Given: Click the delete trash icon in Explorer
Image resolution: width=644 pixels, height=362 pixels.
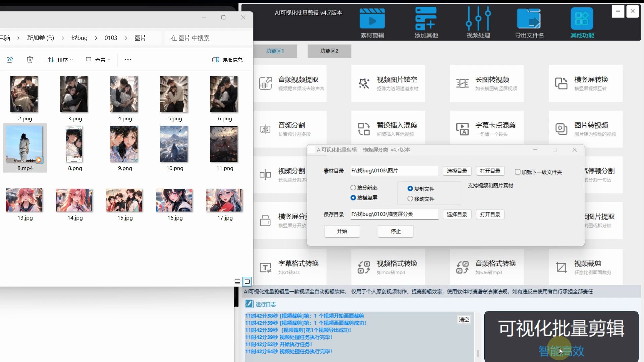Looking at the screenshot, I should (x=30, y=60).
